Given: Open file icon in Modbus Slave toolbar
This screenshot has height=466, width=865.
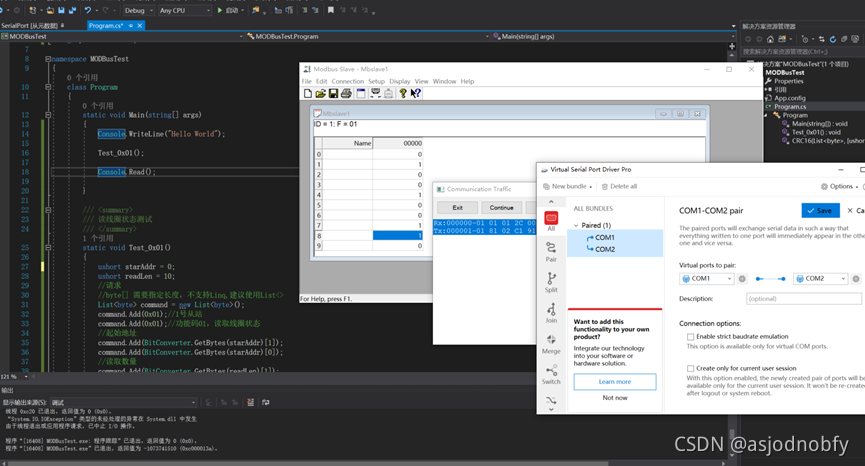Looking at the screenshot, I should pos(320,93).
